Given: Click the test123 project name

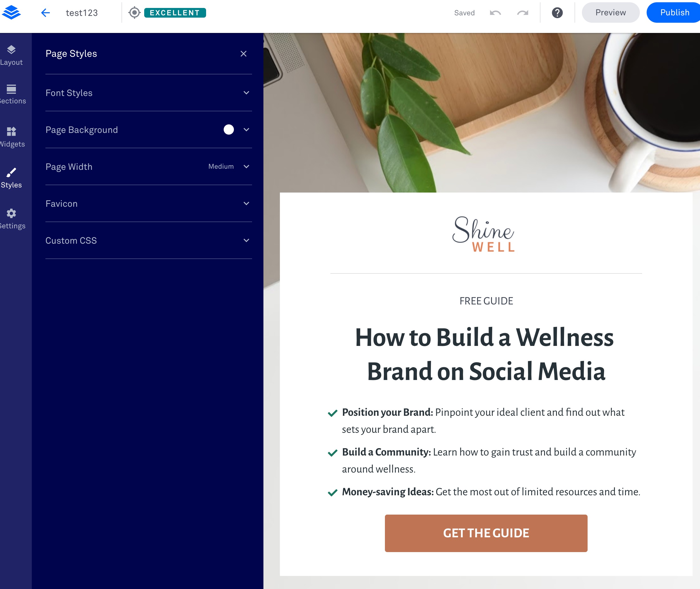Looking at the screenshot, I should tap(82, 12).
